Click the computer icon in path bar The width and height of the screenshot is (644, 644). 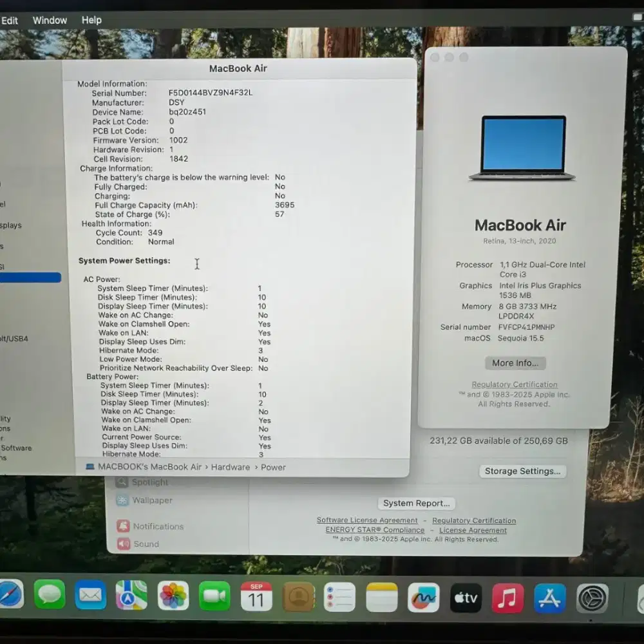(x=90, y=466)
